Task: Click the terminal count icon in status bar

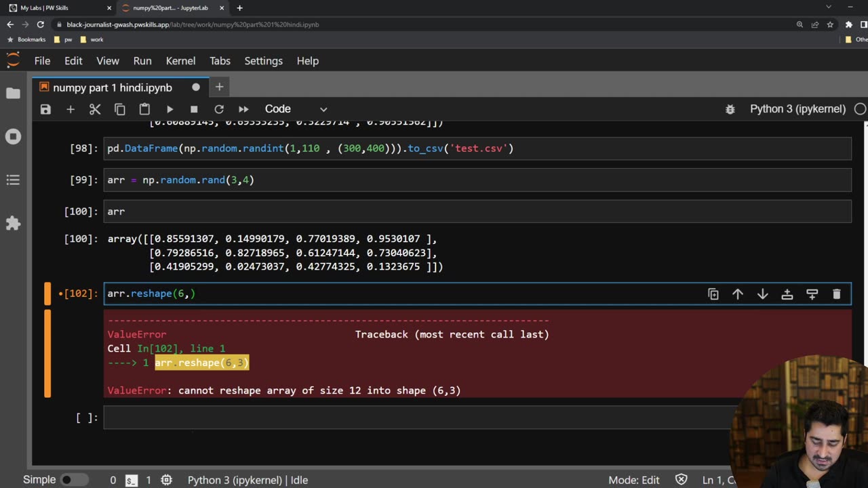Action: tap(131, 480)
